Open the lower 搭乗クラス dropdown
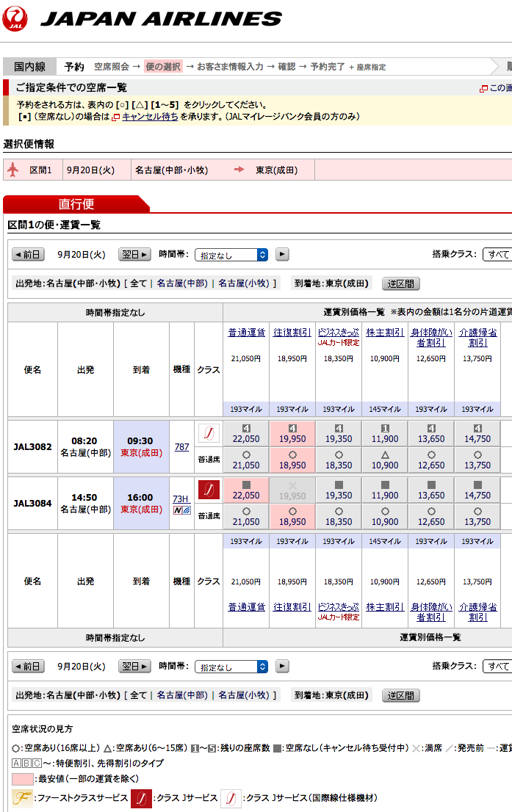The image size is (512, 812). pos(497,666)
